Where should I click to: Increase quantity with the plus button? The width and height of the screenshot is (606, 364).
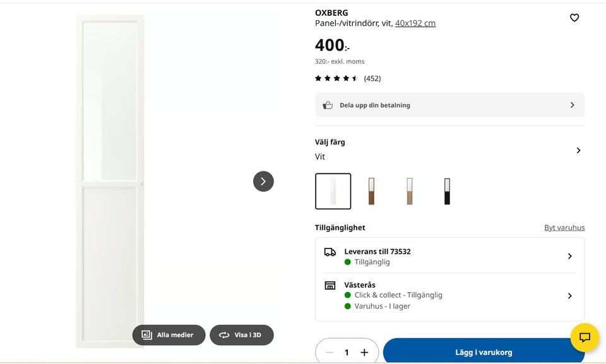point(364,353)
